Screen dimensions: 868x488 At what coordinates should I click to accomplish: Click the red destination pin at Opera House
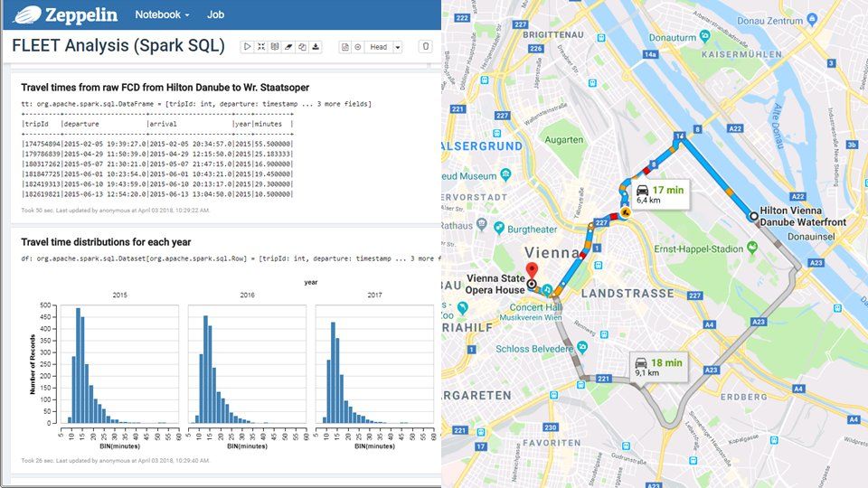tap(532, 270)
